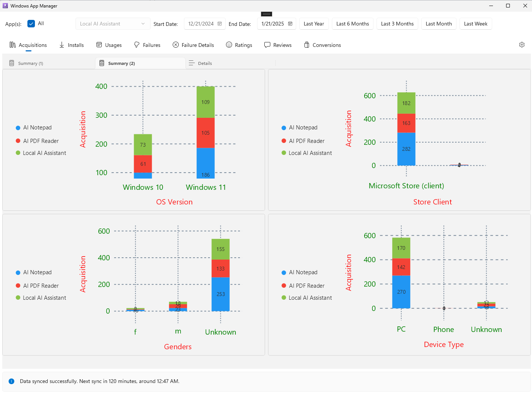Screen dimensions: 532x395
Task: Click the Ratings smiley icon
Action: (x=229, y=45)
